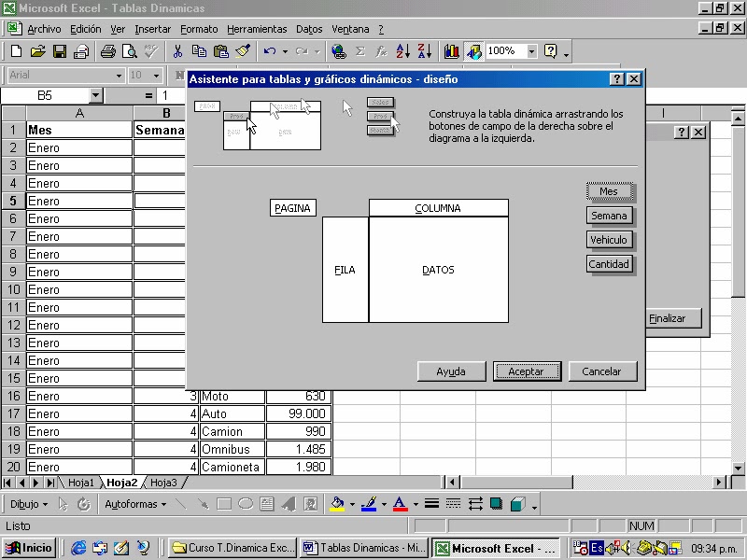Click the PAGINA drop area
This screenshot has width=747, height=560.
tap(293, 208)
